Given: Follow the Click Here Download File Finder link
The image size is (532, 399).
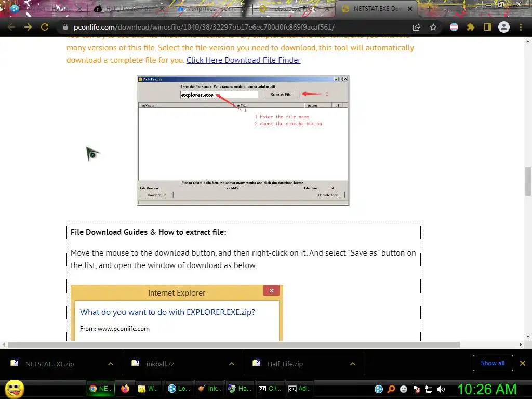Looking at the screenshot, I should [x=243, y=60].
